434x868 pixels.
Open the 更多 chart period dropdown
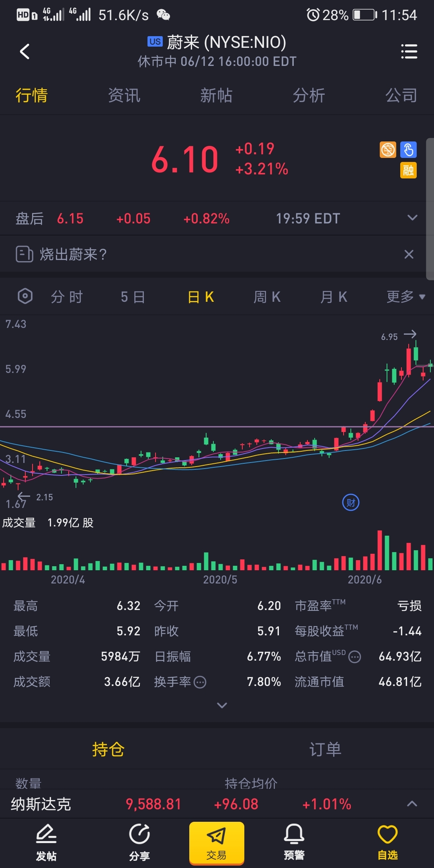click(x=406, y=297)
